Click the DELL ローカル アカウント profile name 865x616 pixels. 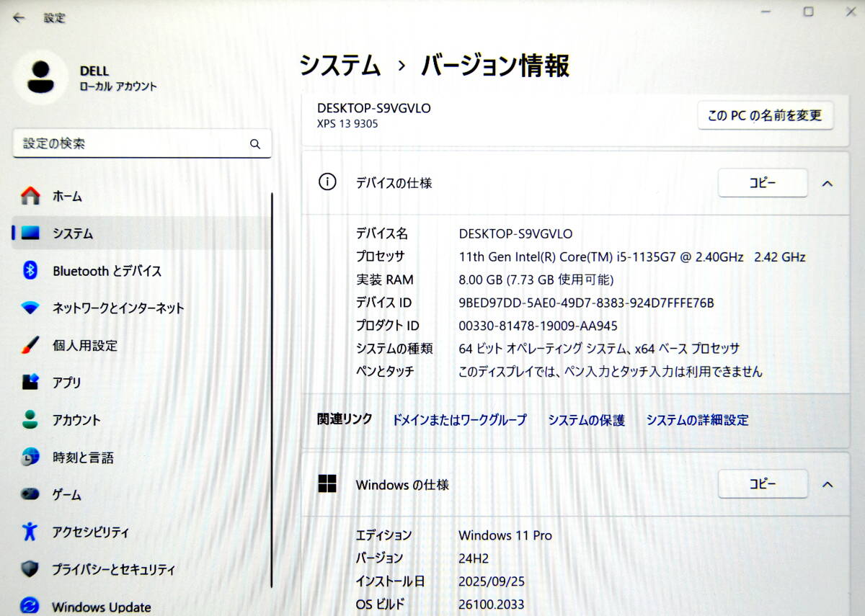(x=118, y=78)
